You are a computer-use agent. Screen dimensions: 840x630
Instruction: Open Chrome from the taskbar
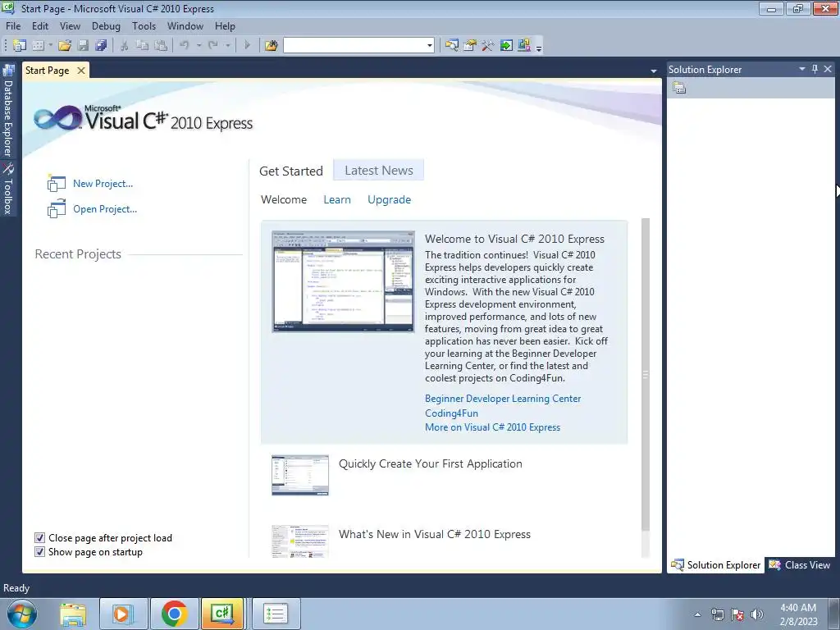tap(174, 614)
